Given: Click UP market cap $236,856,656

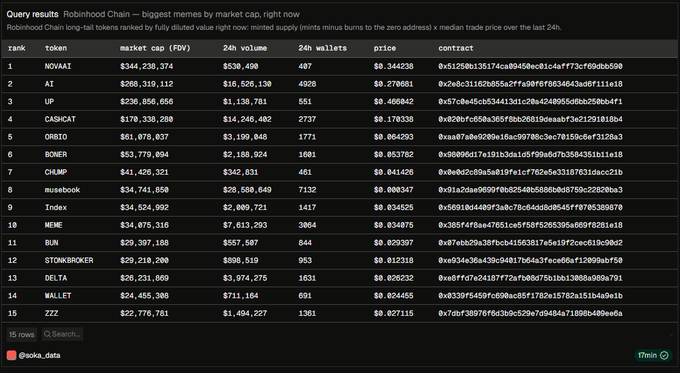Looking at the screenshot, I should point(147,101).
